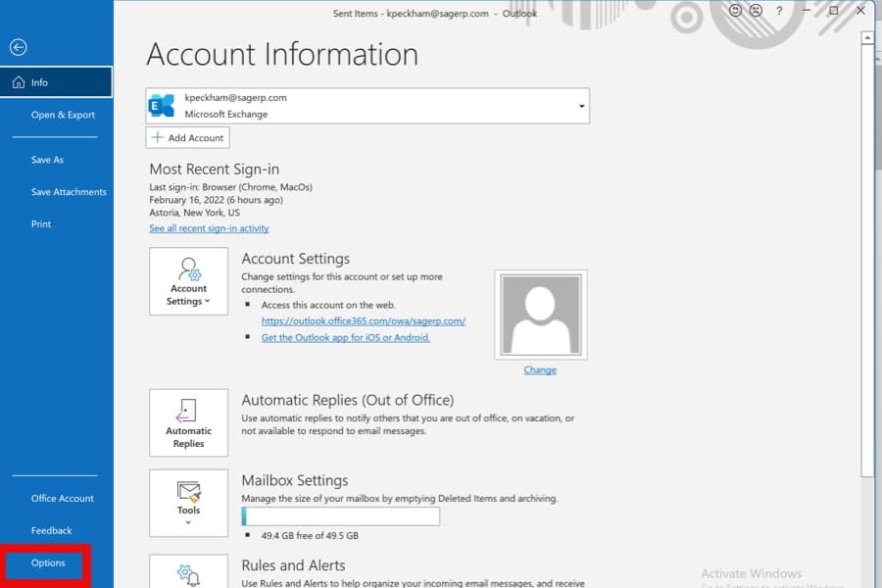Open Help using the question mark icon
Image resolution: width=882 pixels, height=588 pixels.
(x=778, y=11)
